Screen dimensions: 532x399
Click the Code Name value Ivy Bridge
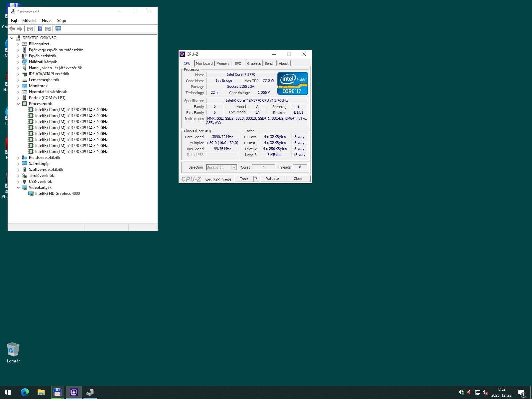[224, 80]
